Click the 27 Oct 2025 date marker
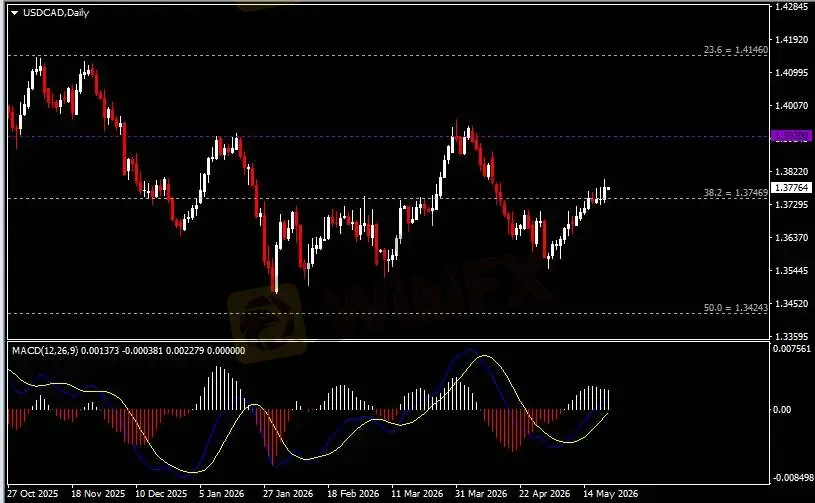 click(33, 493)
